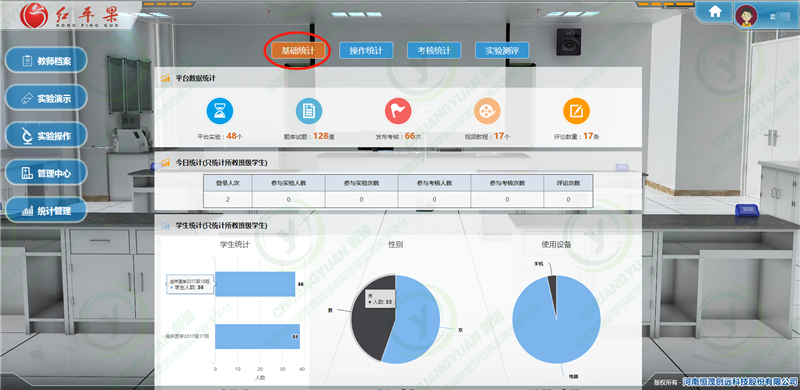The height and width of the screenshot is (390, 800).
Task: Click the upper bar with value 36
Action: [255, 284]
